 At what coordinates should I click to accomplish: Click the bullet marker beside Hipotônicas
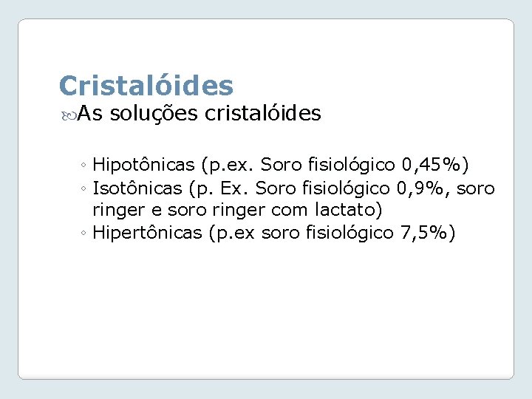83,166
